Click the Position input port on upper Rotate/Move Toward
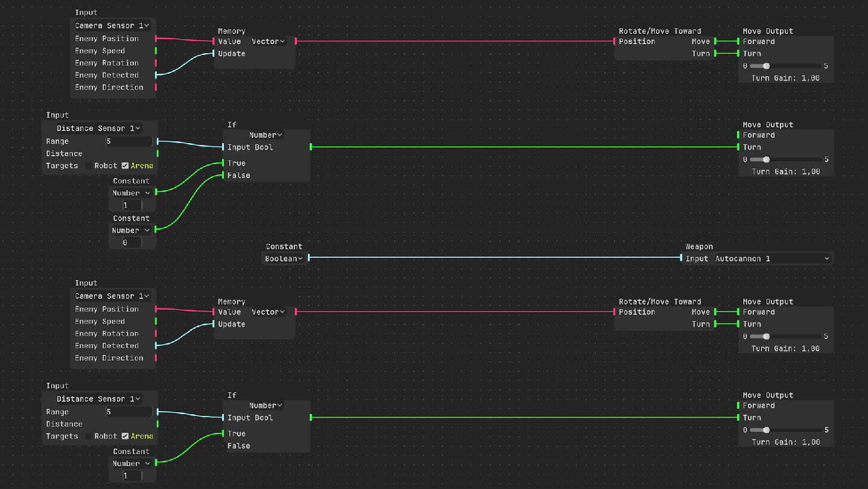The width and height of the screenshot is (868, 489). (x=614, y=42)
